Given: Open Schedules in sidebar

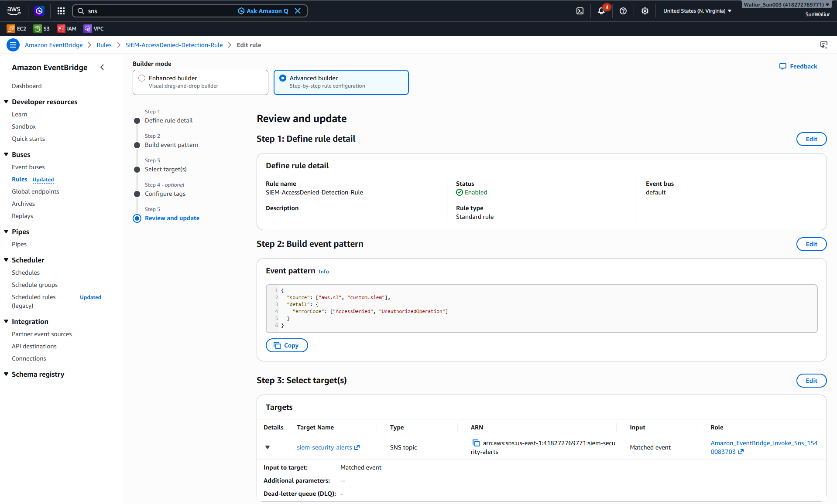Looking at the screenshot, I should (x=26, y=272).
